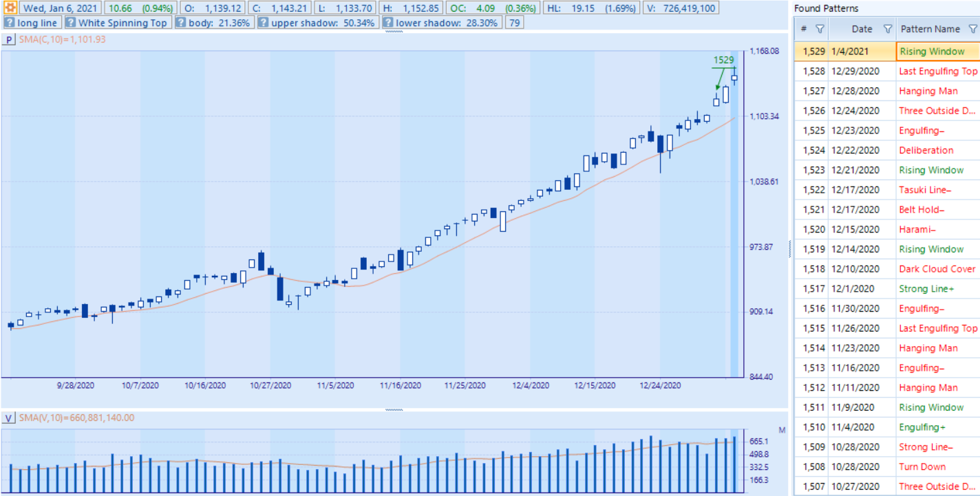Select the Deliberation pattern on 12/22/2020
The image size is (980, 496).
[x=926, y=150]
